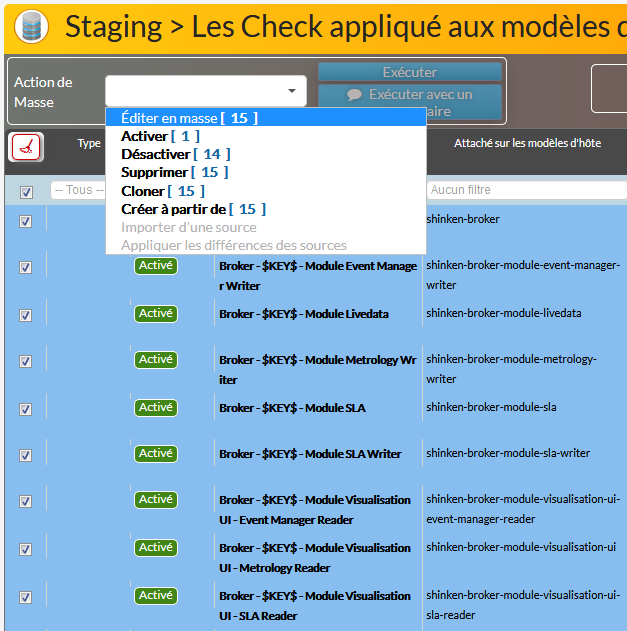Click 'shinken-broker-module-sla' cell

491,407
